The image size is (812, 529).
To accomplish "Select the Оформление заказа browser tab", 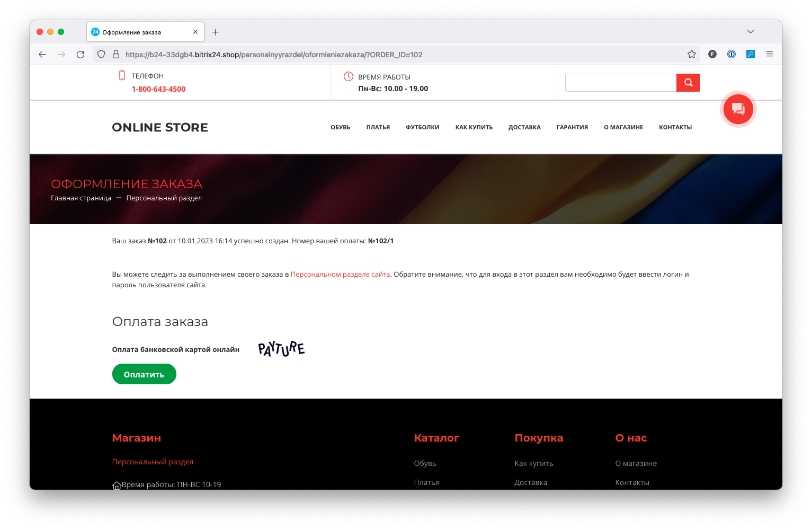I will (145, 32).
